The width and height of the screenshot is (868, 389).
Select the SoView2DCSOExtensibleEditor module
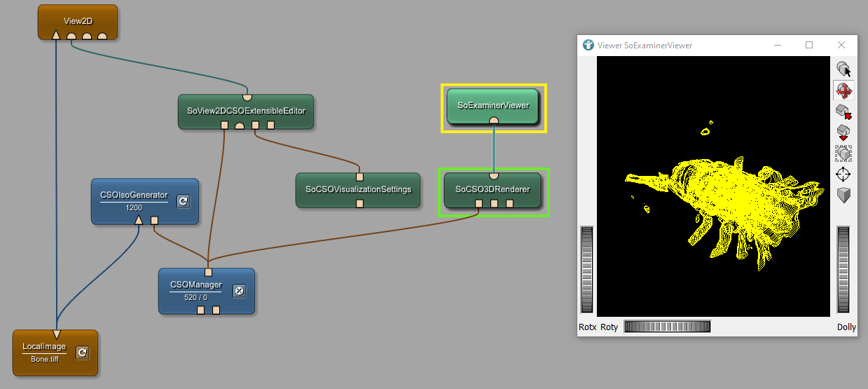click(245, 110)
